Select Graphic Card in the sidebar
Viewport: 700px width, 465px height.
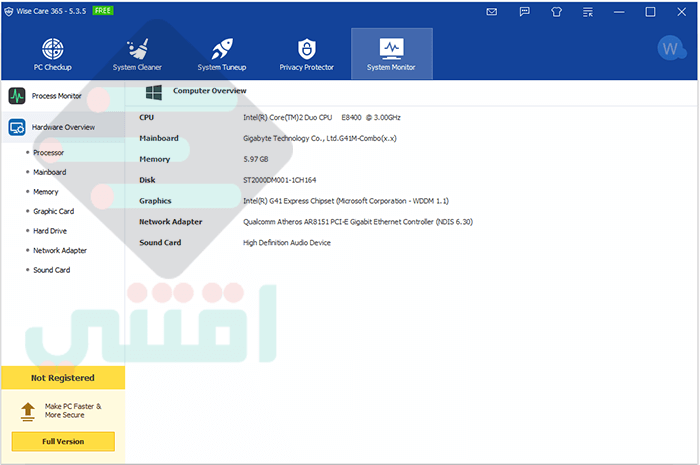click(x=54, y=212)
